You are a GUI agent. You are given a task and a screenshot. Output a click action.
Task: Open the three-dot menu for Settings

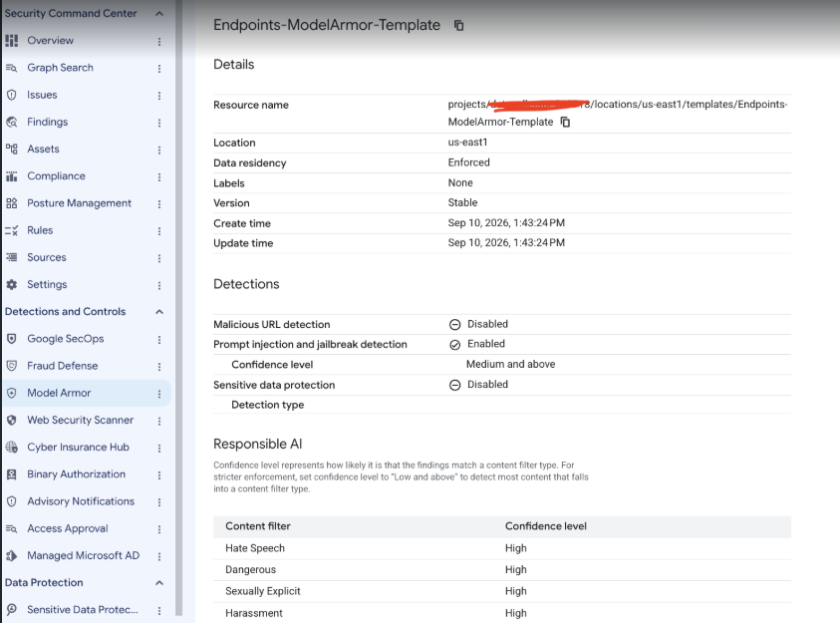pyautogui.click(x=159, y=285)
